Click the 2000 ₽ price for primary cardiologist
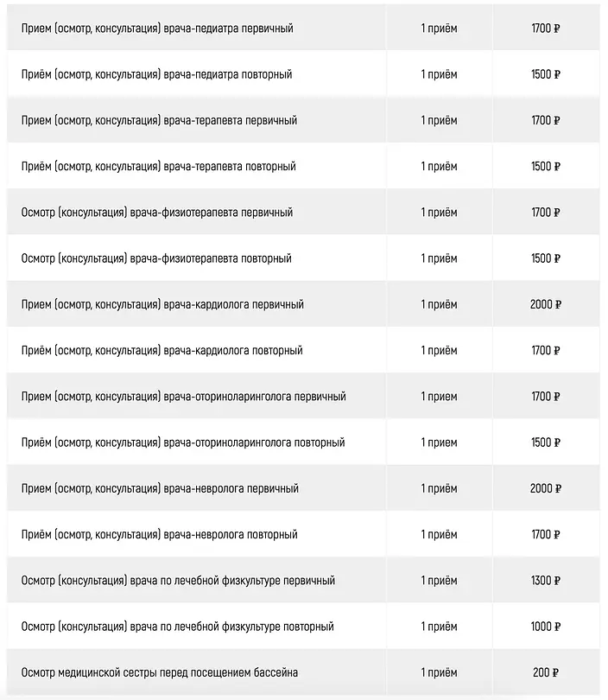The image size is (608, 700). [x=546, y=304]
